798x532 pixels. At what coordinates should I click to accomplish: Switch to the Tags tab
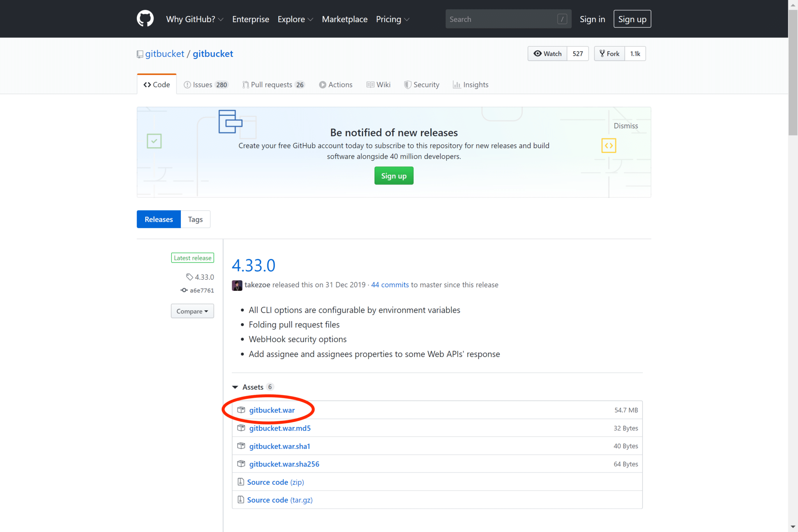tap(195, 219)
